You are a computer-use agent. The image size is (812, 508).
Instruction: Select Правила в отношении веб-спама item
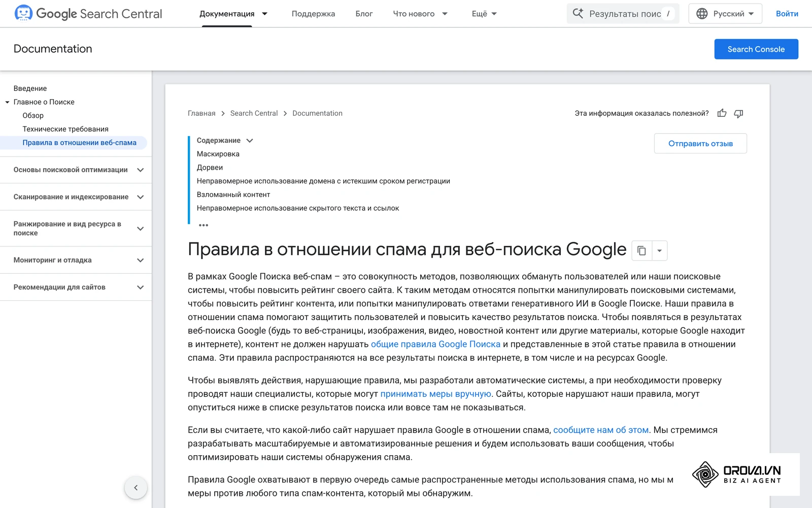point(79,143)
